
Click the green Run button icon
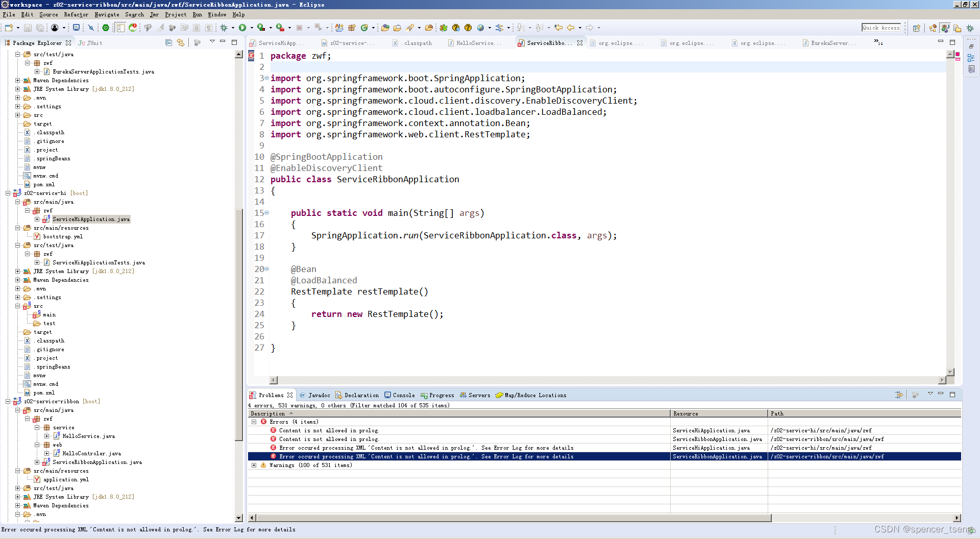tap(242, 28)
